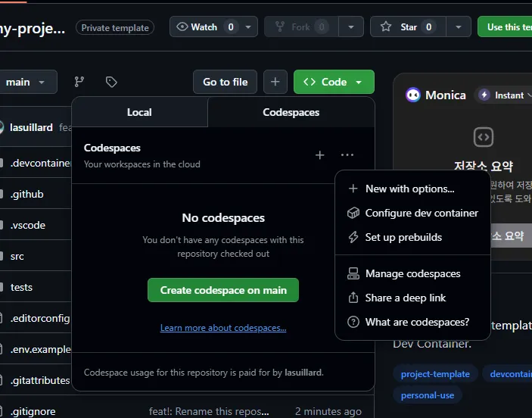Open the star lists dropdown arrow
The image size is (532, 418).
coord(458,27)
